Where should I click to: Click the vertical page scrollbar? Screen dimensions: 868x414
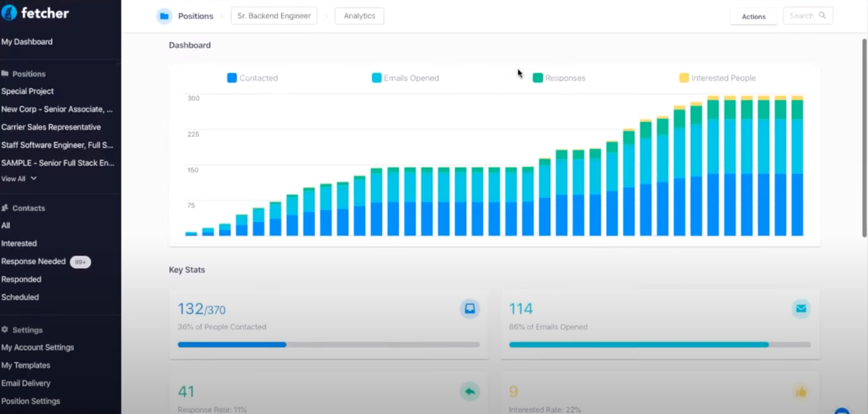pyautogui.click(x=864, y=138)
